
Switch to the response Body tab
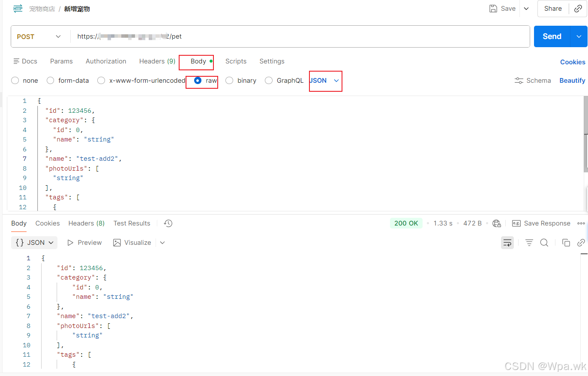coord(19,223)
